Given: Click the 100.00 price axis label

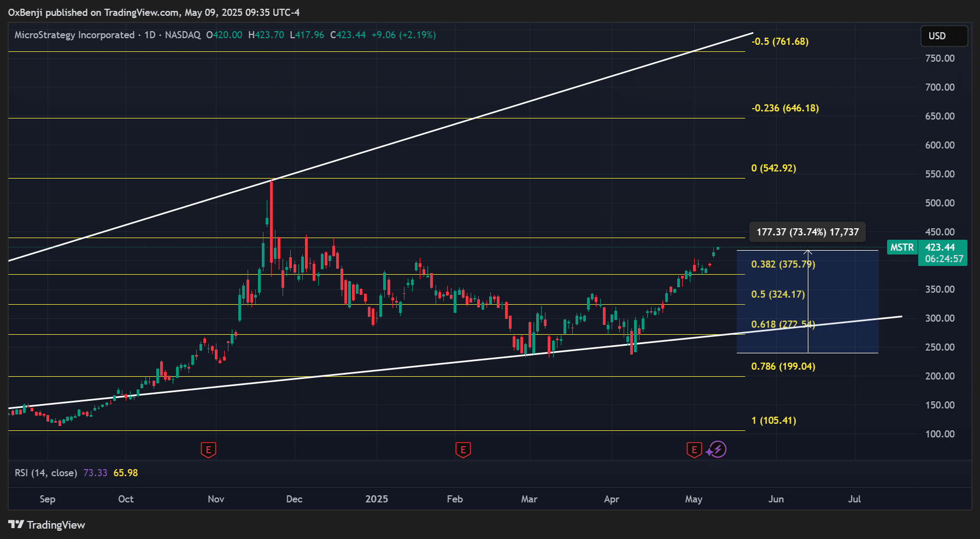Looking at the screenshot, I should (940, 434).
